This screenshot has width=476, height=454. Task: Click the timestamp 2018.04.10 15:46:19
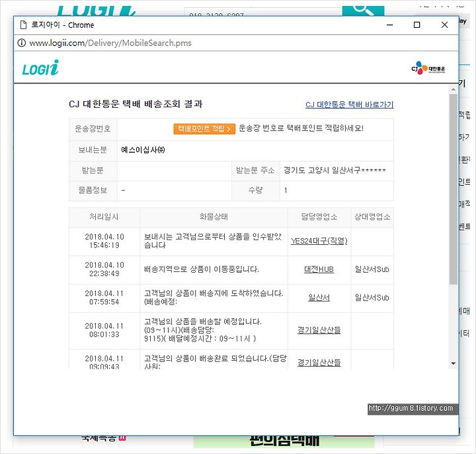coord(104,241)
